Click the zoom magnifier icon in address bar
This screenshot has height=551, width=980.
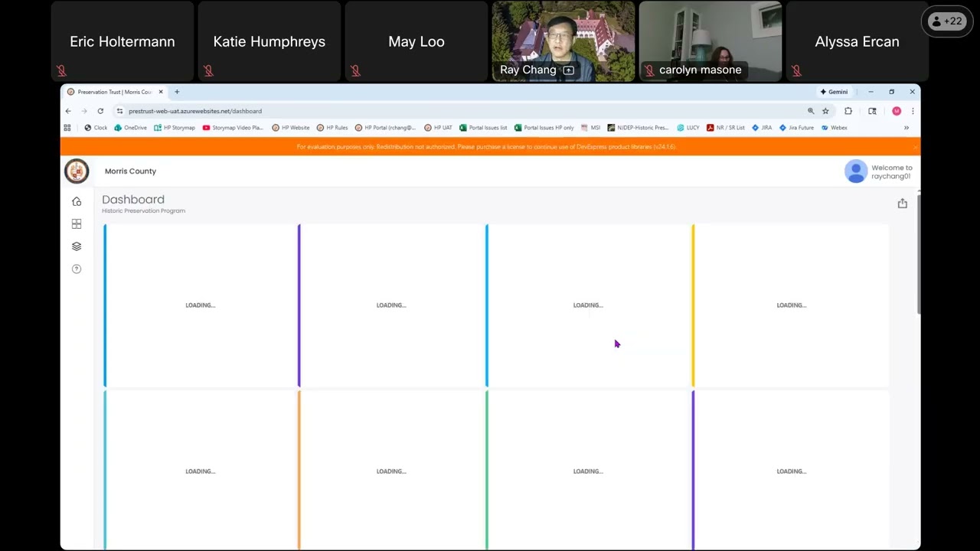point(811,111)
